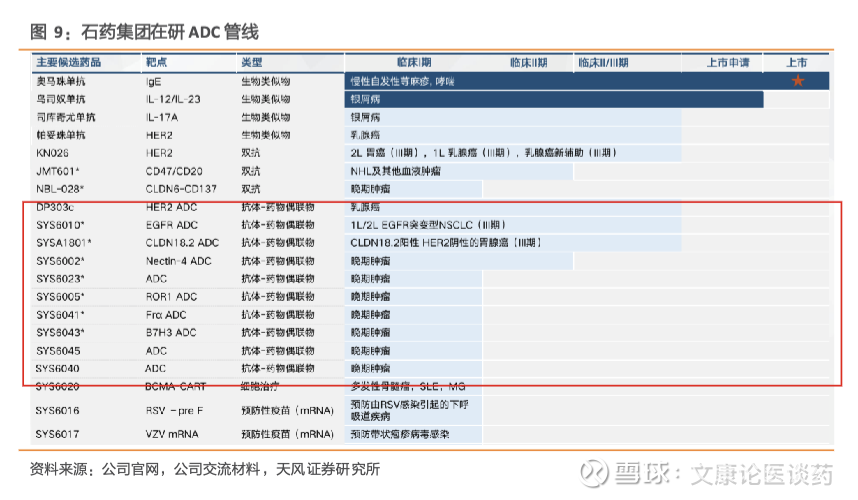This screenshot has width=858, height=500.
Task: Select the IgE target cell
Action: click(x=153, y=82)
